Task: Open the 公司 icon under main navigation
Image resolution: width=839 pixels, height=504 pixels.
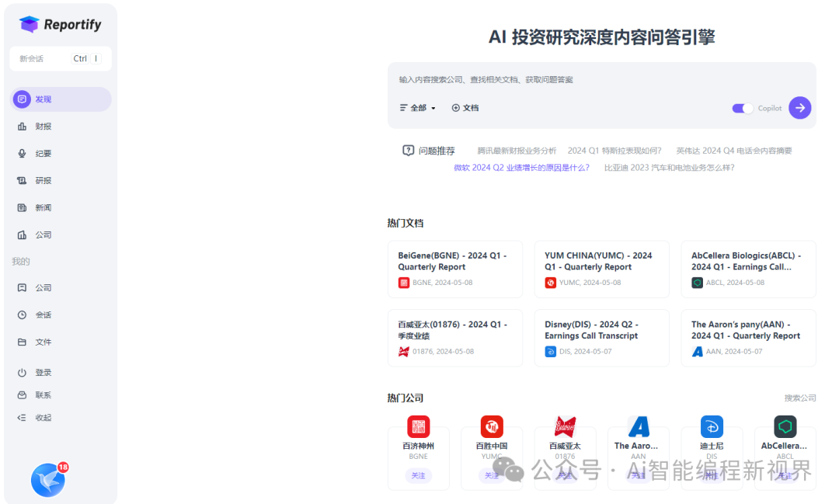Action: click(22, 235)
